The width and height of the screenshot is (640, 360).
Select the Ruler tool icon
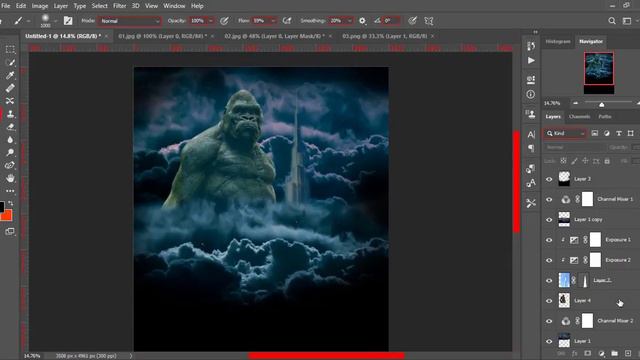pos(10,88)
